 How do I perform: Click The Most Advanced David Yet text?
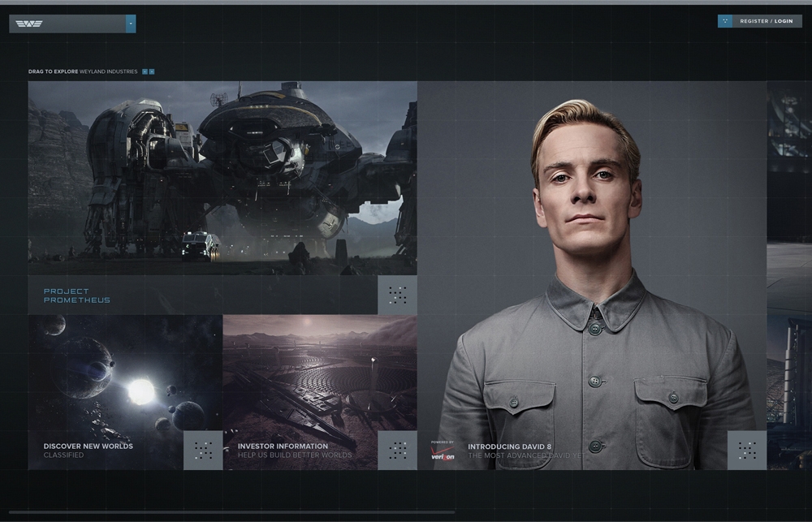tap(525, 455)
